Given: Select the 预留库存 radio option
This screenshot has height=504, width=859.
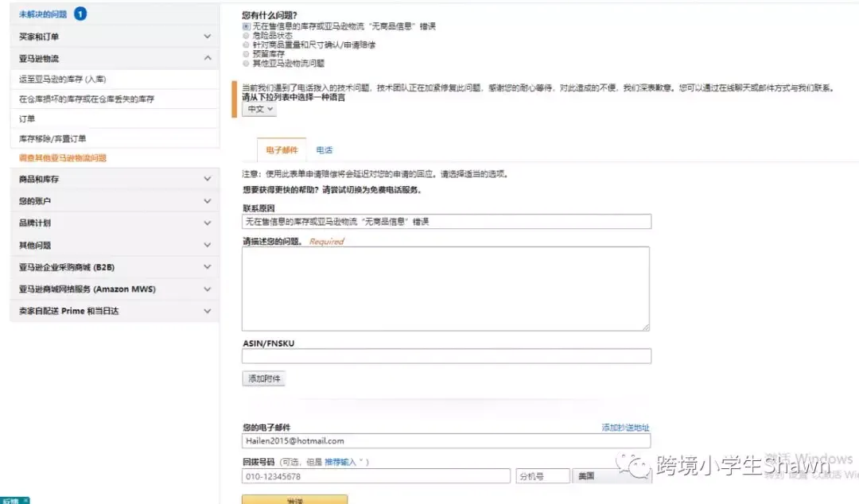Looking at the screenshot, I should [x=246, y=54].
